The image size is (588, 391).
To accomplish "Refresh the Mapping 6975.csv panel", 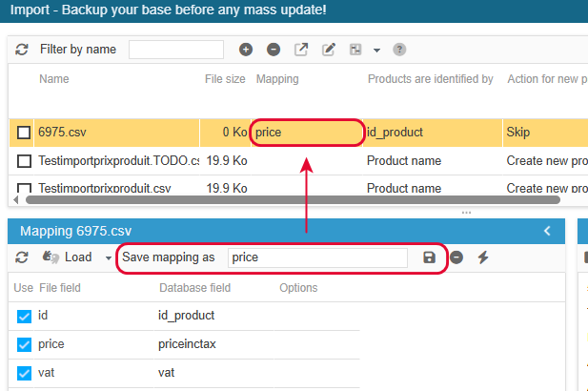I will pos(22,257).
